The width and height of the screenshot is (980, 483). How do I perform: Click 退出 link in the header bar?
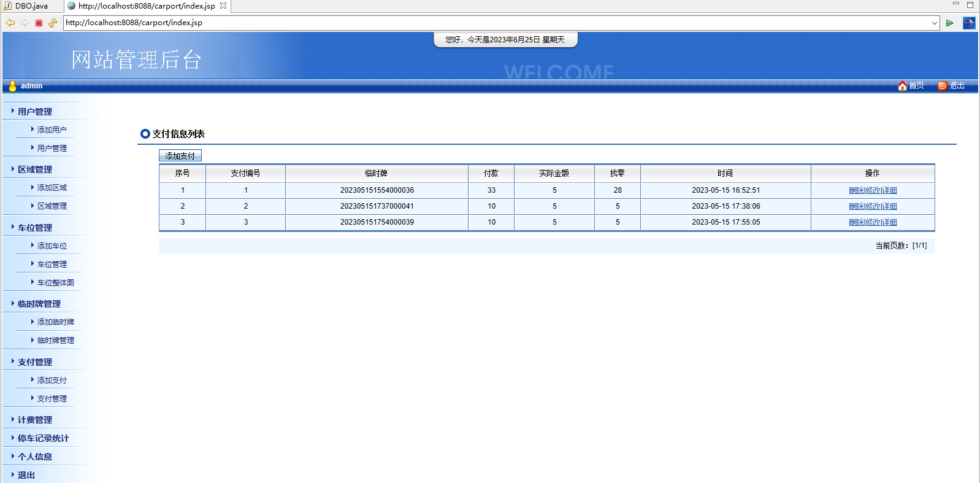click(x=957, y=86)
